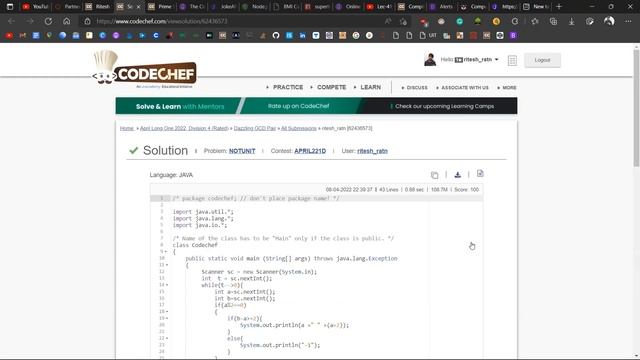The height and width of the screenshot is (360, 640).
Task: Open the UIT bookmark
Action: [429, 36]
